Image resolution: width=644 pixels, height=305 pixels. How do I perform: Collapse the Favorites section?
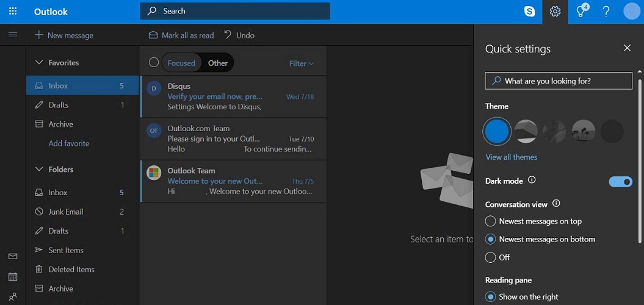[39, 62]
